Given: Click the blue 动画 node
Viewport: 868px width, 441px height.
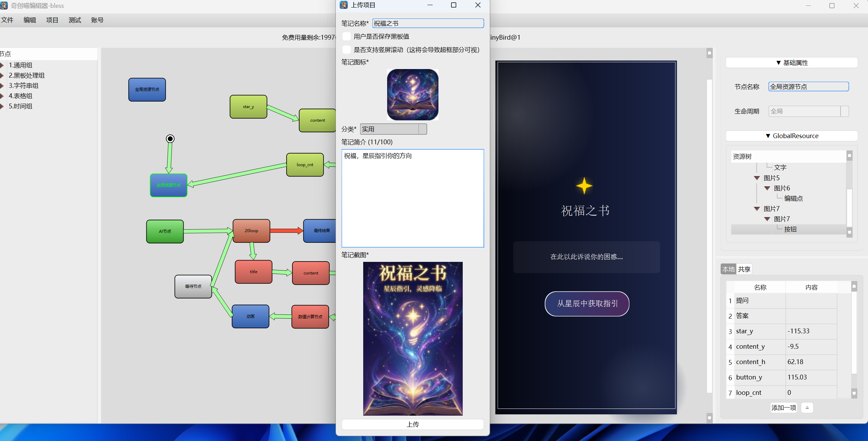Looking at the screenshot, I should 250,316.
